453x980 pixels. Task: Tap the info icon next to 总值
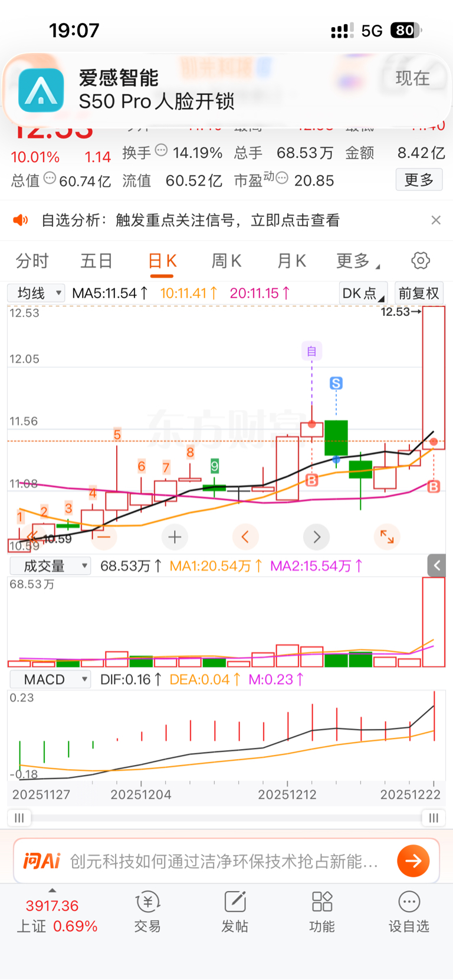click(50, 179)
